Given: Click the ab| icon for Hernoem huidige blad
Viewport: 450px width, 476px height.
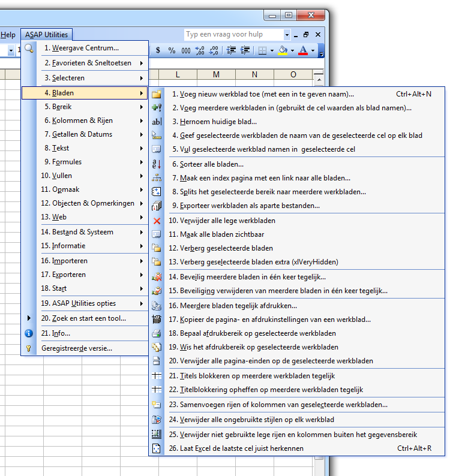Looking at the screenshot, I should click(x=157, y=122).
